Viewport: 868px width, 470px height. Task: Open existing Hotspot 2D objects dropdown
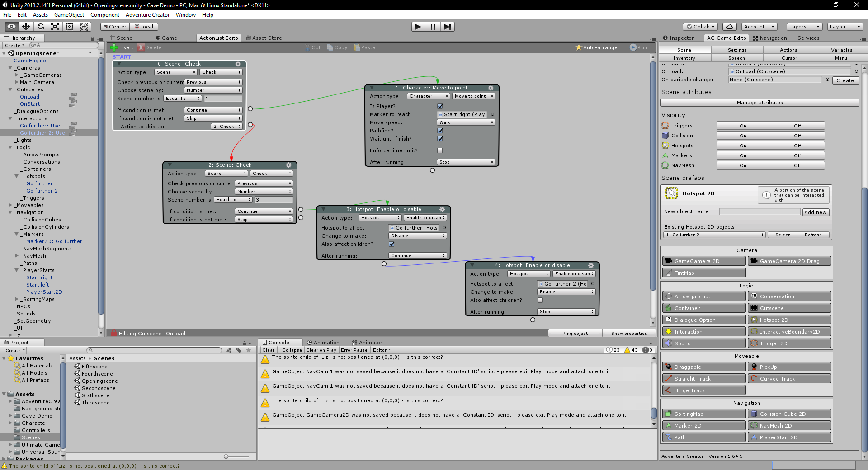coord(714,235)
